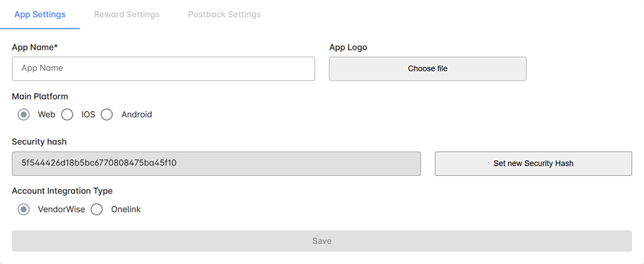Click the 'Onelink' option label text
This screenshot has height=264, width=644.
click(126, 210)
